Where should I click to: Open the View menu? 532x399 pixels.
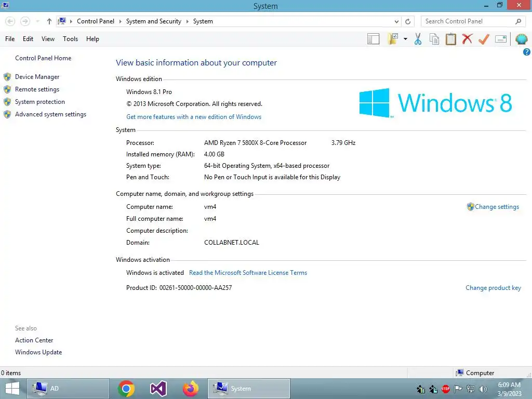tap(48, 39)
